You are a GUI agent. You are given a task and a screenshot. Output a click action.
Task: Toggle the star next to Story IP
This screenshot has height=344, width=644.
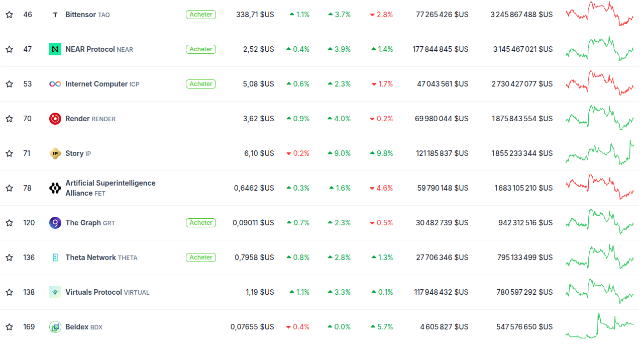[x=9, y=153]
